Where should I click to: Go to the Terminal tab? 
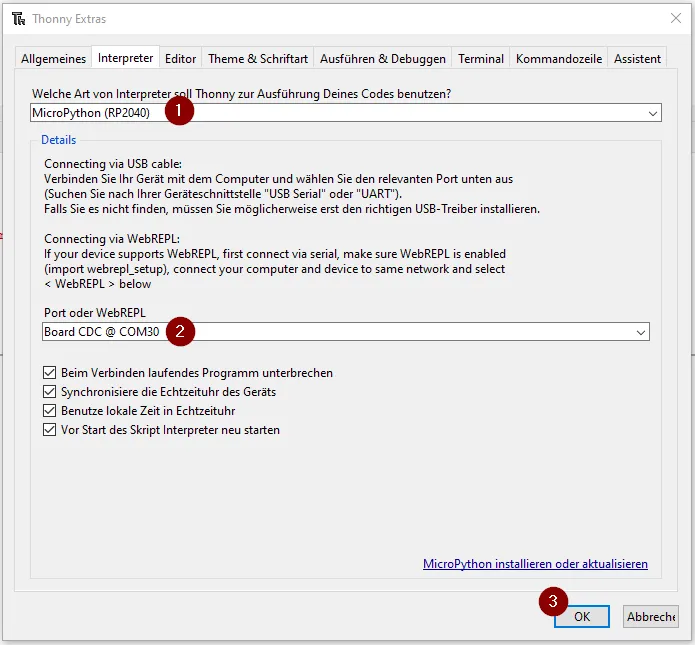481,59
